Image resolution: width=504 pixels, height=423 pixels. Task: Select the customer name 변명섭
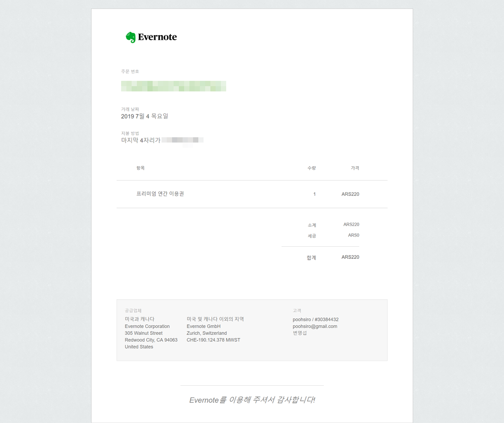point(299,333)
